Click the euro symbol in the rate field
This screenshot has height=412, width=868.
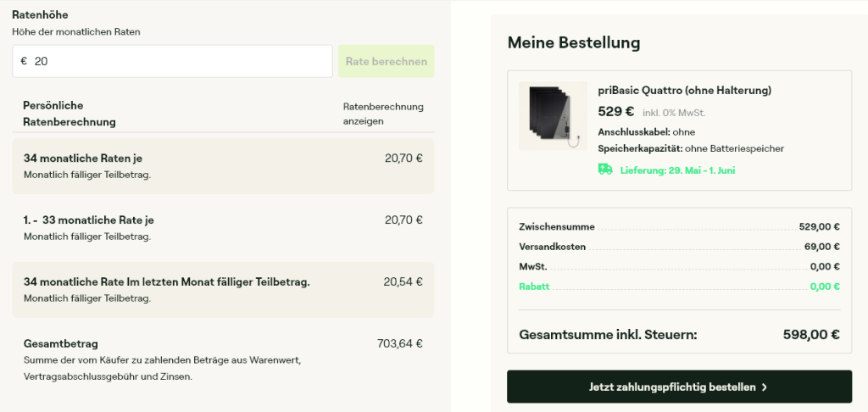[x=24, y=61]
